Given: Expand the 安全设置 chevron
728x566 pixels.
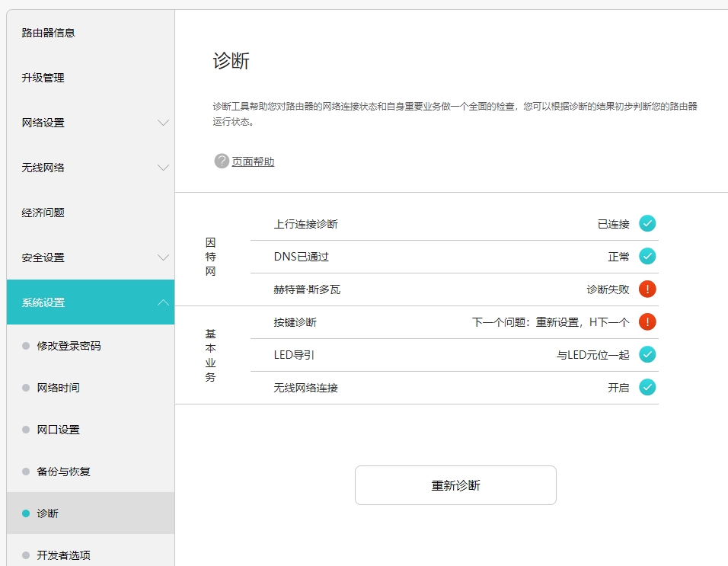Looking at the screenshot, I should coord(163,257).
